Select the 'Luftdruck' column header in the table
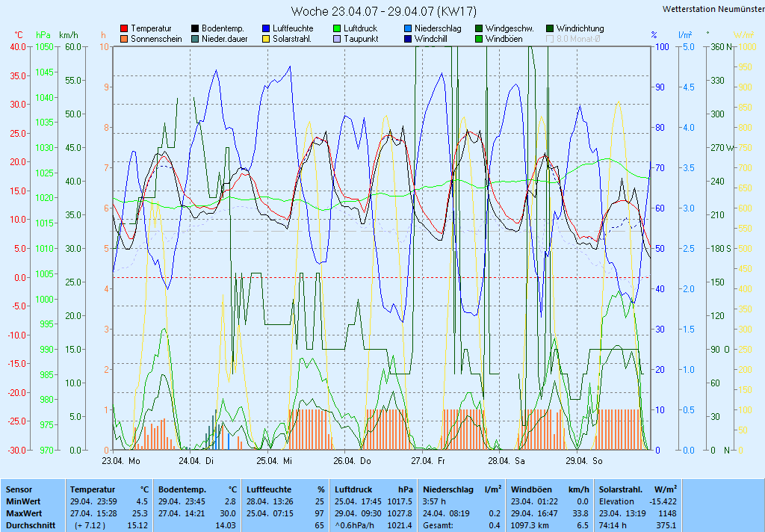 (x=355, y=489)
